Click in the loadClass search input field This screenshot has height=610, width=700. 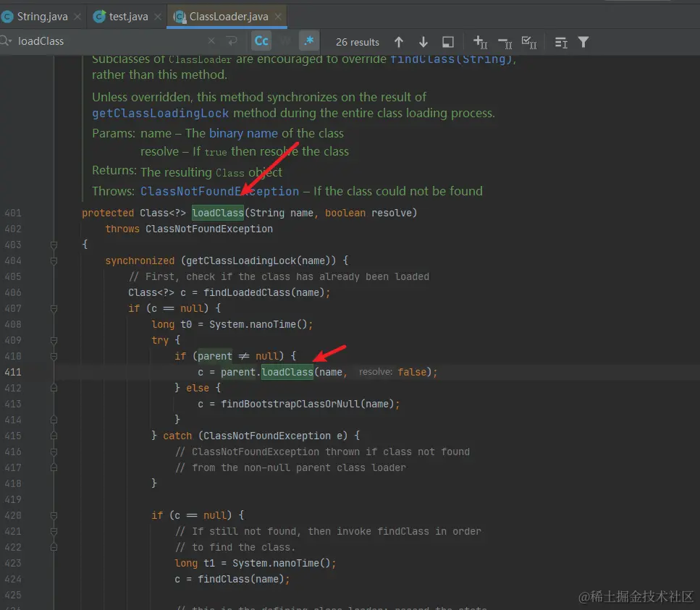coord(109,41)
